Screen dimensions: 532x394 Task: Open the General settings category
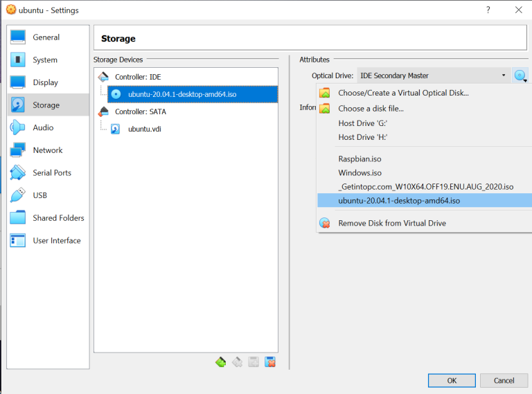point(46,37)
